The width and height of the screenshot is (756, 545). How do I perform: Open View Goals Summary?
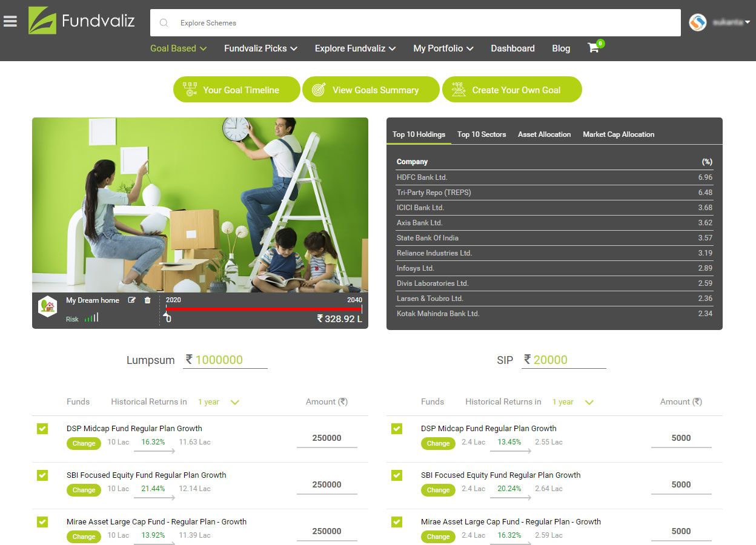pyautogui.click(x=371, y=90)
